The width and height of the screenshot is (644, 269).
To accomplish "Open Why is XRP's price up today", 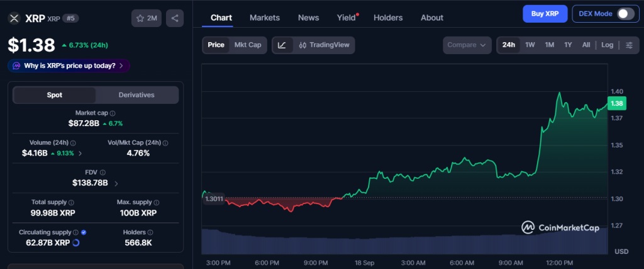I will pyautogui.click(x=69, y=66).
